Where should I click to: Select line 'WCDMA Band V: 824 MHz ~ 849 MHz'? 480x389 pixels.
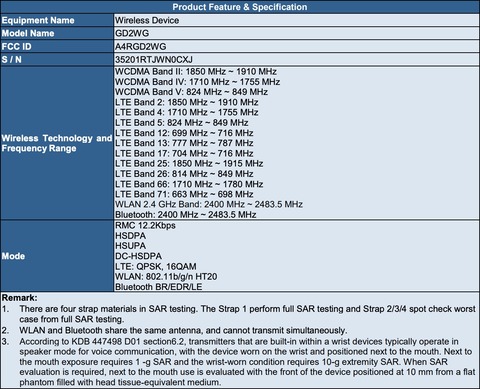(x=191, y=92)
